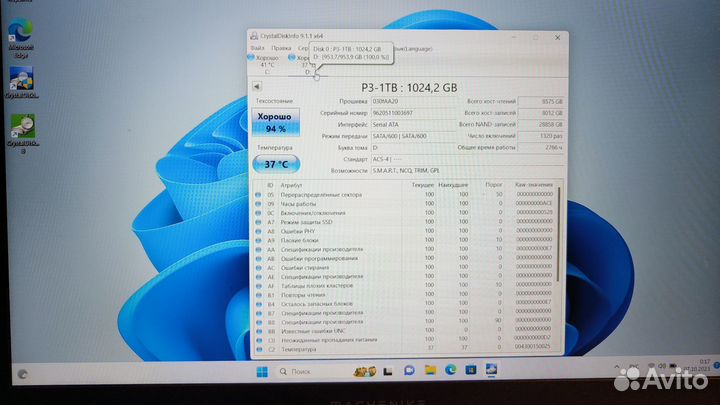Select the Плохие блоки attribute row
Image resolution: width=720 pixels, height=405 pixels.
coord(404,241)
